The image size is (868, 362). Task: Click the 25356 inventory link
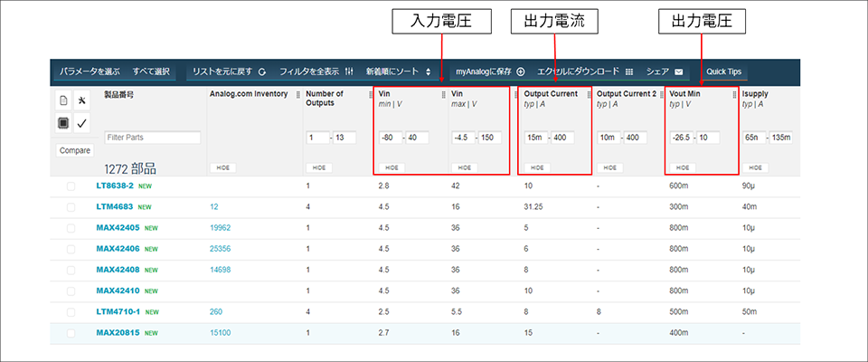pos(221,249)
